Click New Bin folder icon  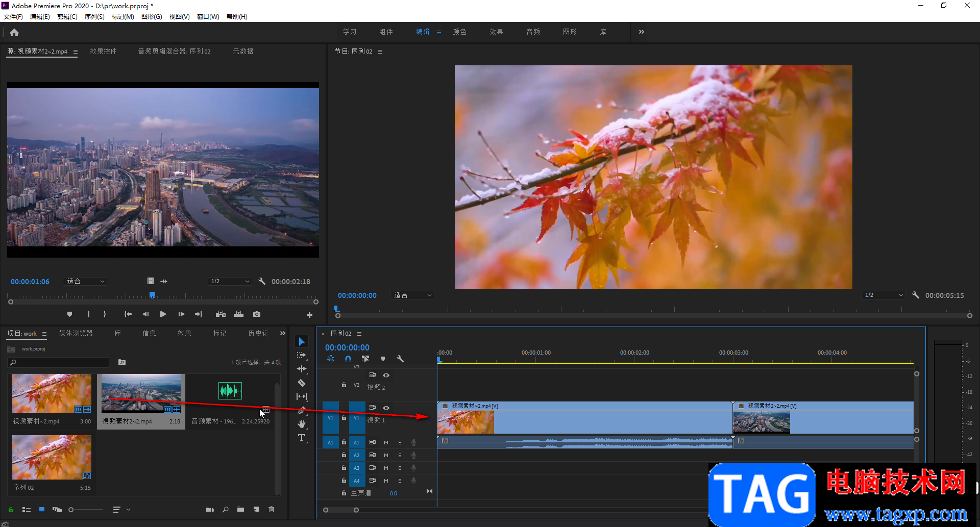pos(240,510)
